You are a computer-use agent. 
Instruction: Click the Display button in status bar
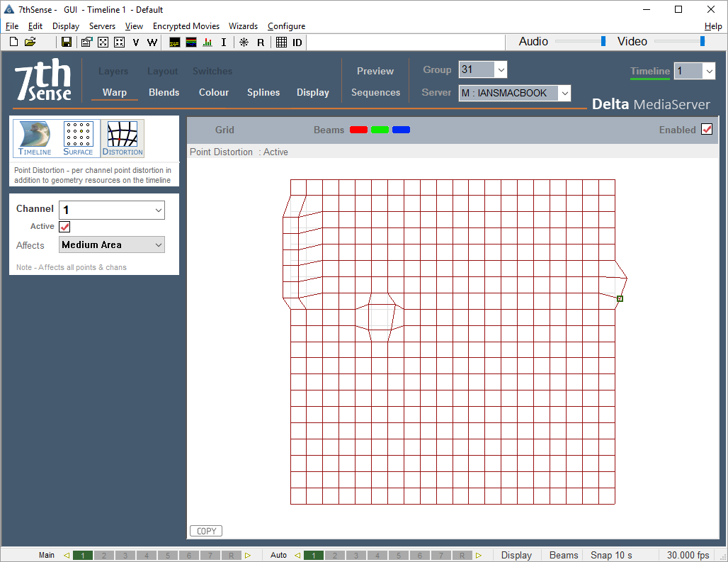click(516, 555)
